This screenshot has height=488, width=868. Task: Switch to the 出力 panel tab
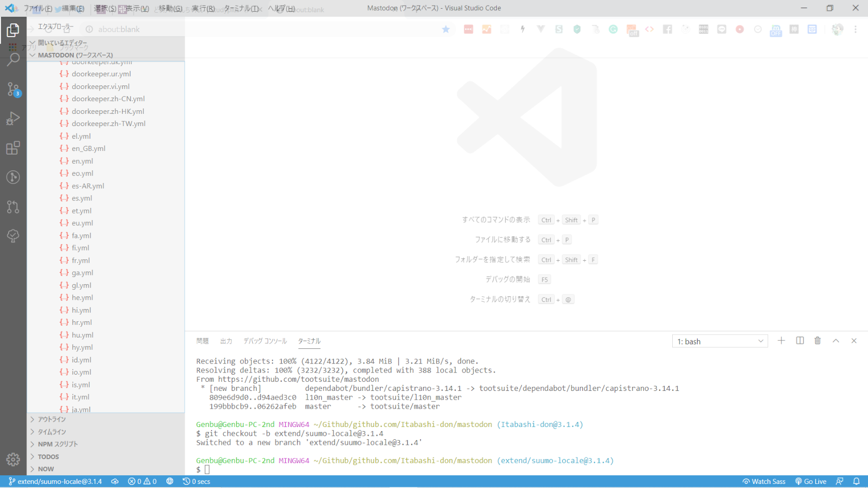coord(226,341)
